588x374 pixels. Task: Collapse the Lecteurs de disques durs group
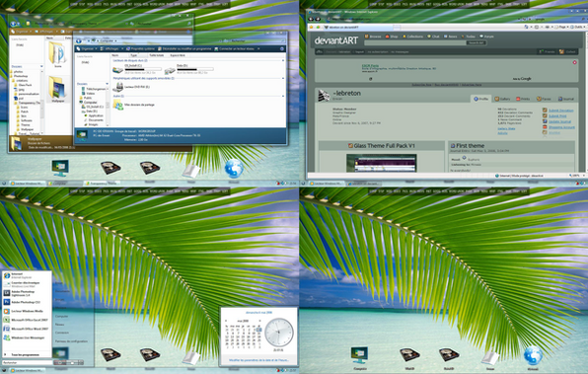click(283, 60)
